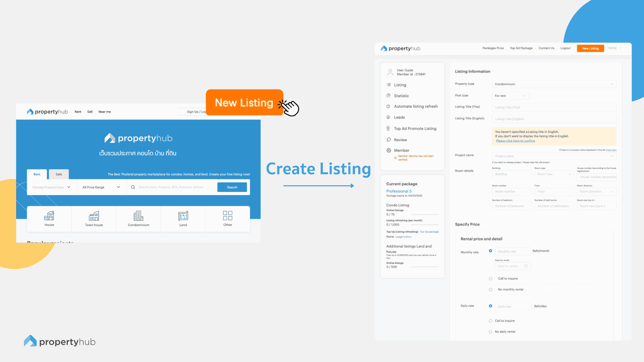The image size is (644, 362).
Task: Click Logout in the top menu
Action: point(566,48)
